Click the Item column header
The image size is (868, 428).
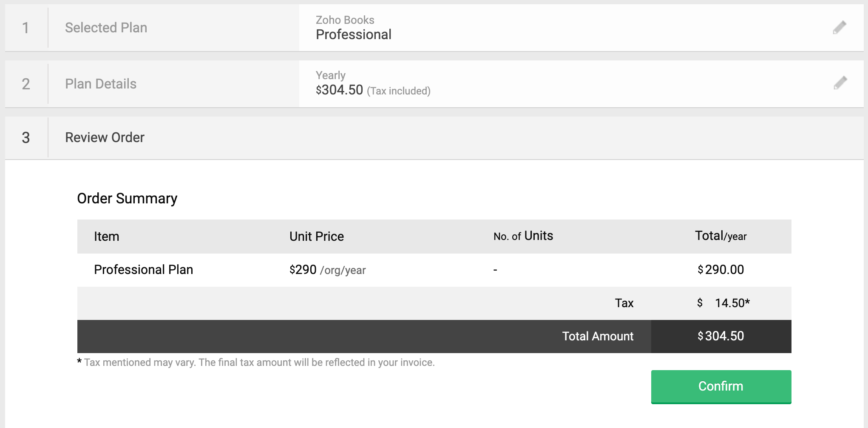(x=107, y=237)
